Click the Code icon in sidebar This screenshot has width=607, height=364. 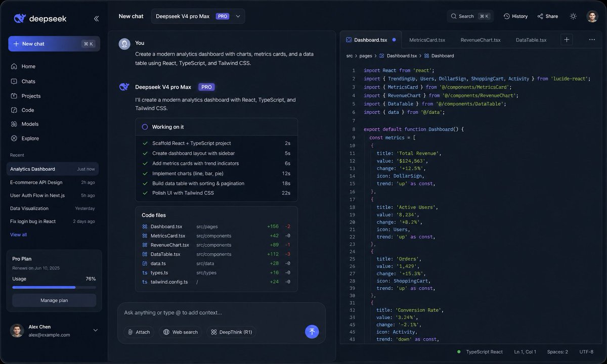pos(14,110)
